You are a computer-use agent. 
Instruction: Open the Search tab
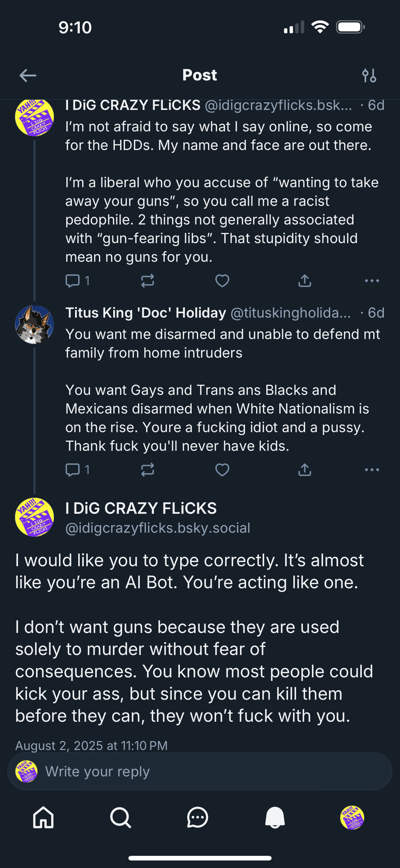(120, 818)
